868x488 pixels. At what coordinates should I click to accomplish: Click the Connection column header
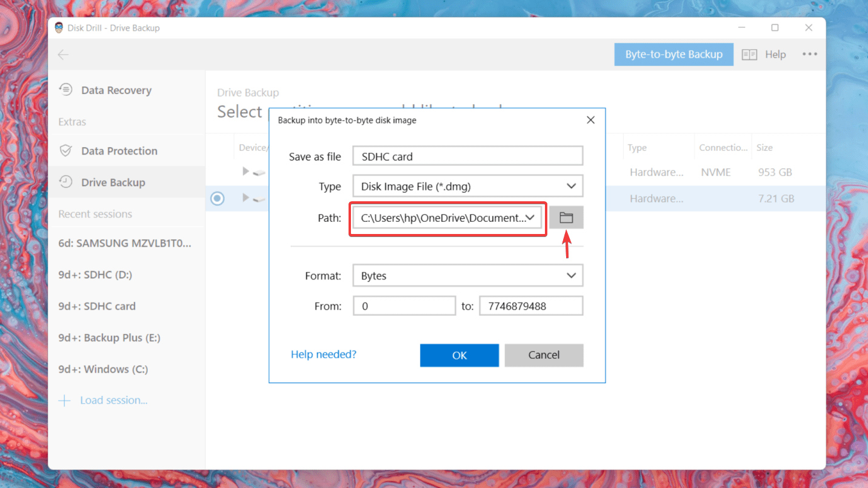(723, 148)
